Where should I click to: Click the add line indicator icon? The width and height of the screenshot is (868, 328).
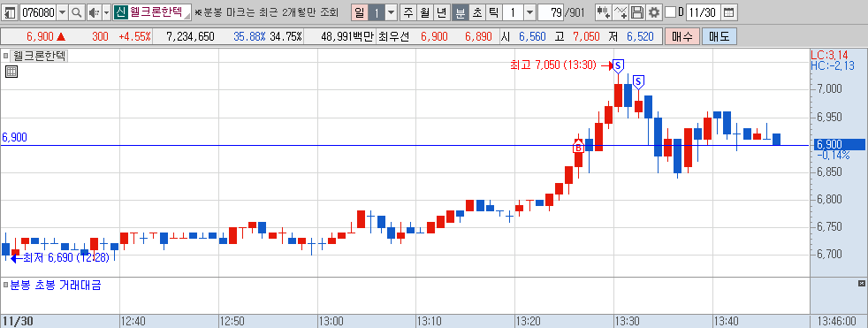(621, 11)
